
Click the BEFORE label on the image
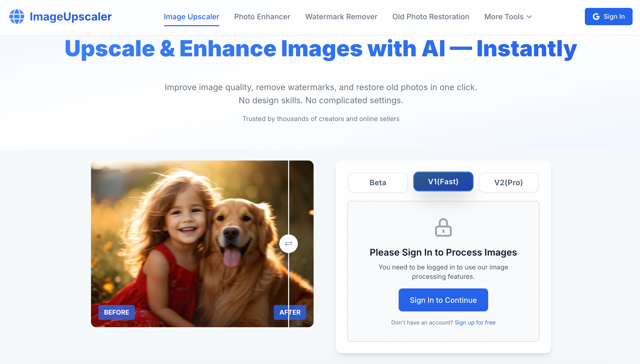[116, 312]
